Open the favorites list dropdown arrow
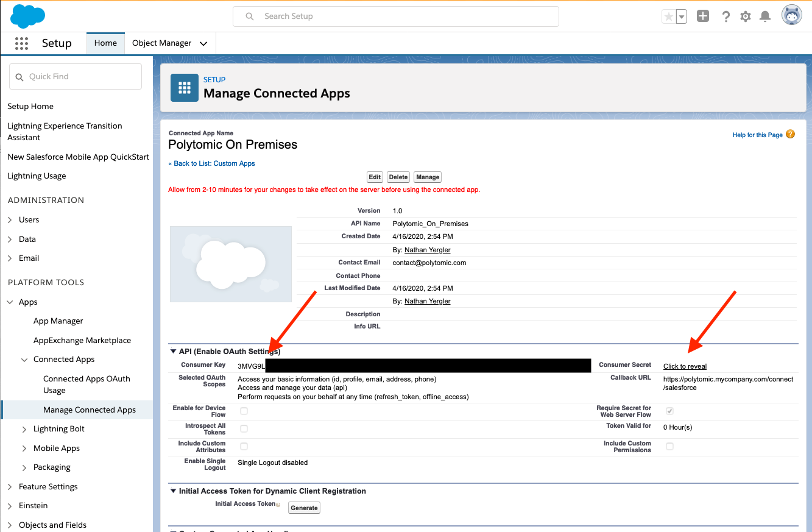This screenshot has height=532, width=812. [x=682, y=17]
